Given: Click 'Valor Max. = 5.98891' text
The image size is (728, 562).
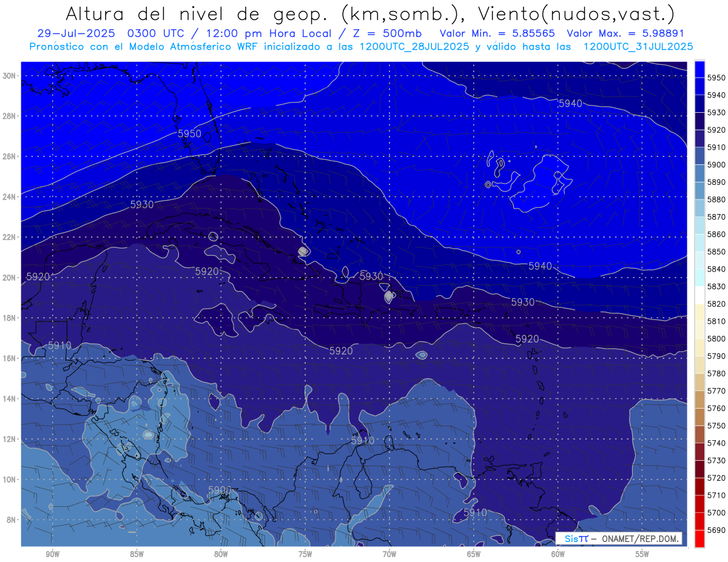Looking at the screenshot, I should 624,33.
